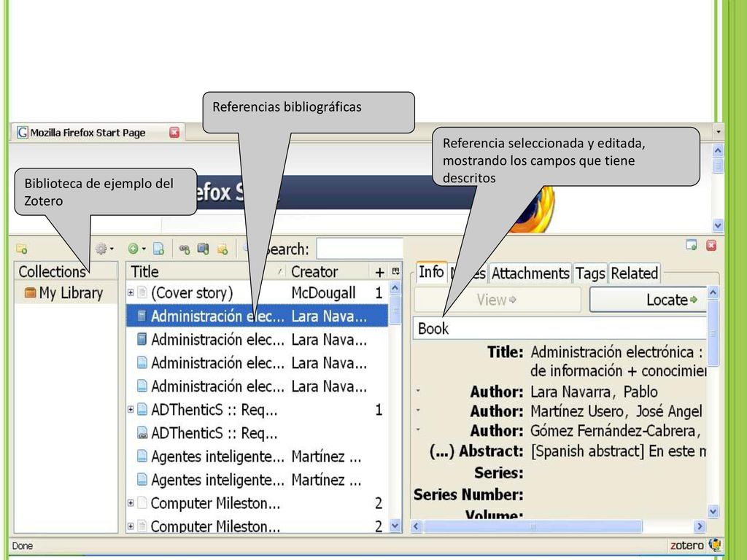The image size is (747, 560).
Task: Switch to the Tags tab
Action: coord(589,273)
